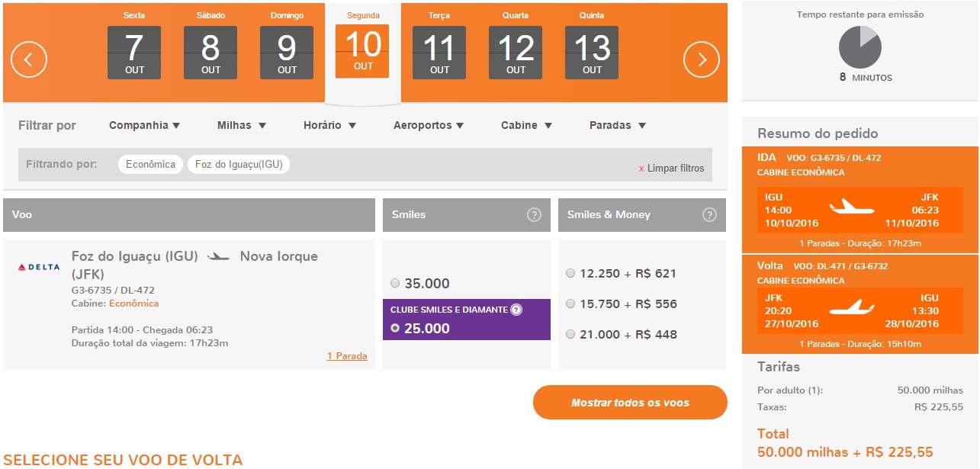The height and width of the screenshot is (469, 980).
Task: Open help icon in Smiles & Money header
Action: [709, 215]
